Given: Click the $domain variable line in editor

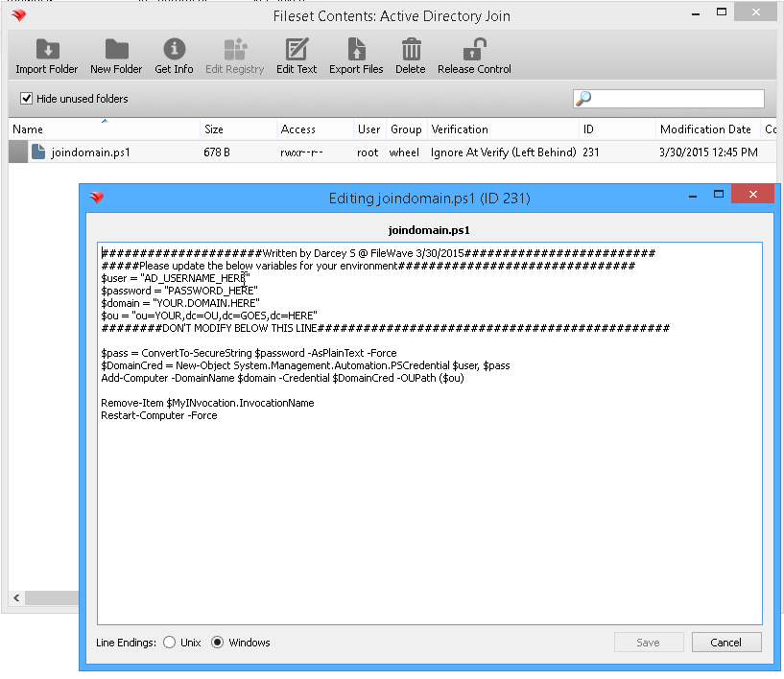Looking at the screenshot, I should [180, 303].
